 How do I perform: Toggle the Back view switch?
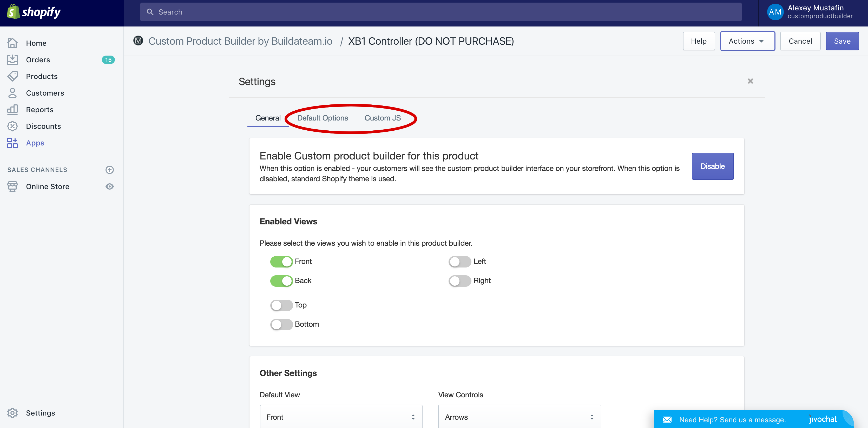[x=281, y=281]
